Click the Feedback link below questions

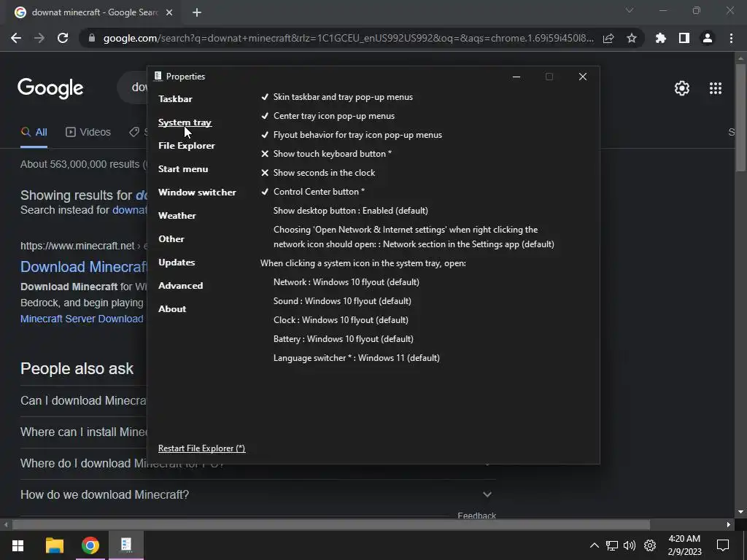click(x=477, y=516)
